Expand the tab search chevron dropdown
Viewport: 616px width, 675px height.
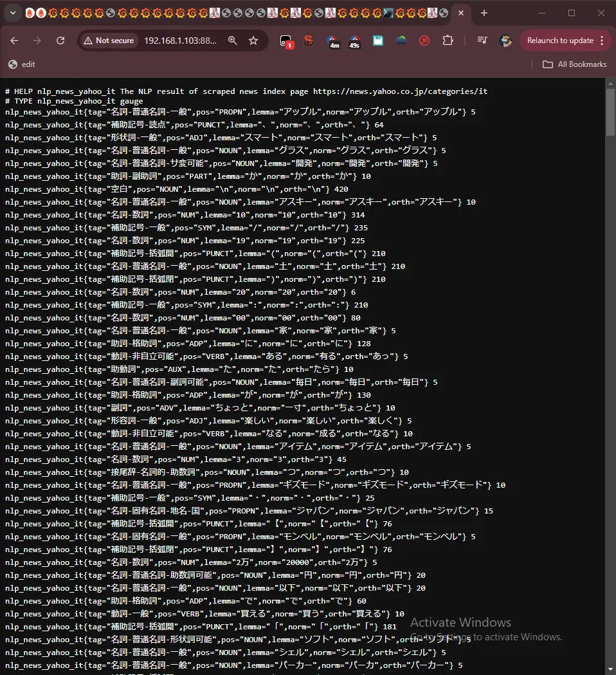click(x=12, y=13)
